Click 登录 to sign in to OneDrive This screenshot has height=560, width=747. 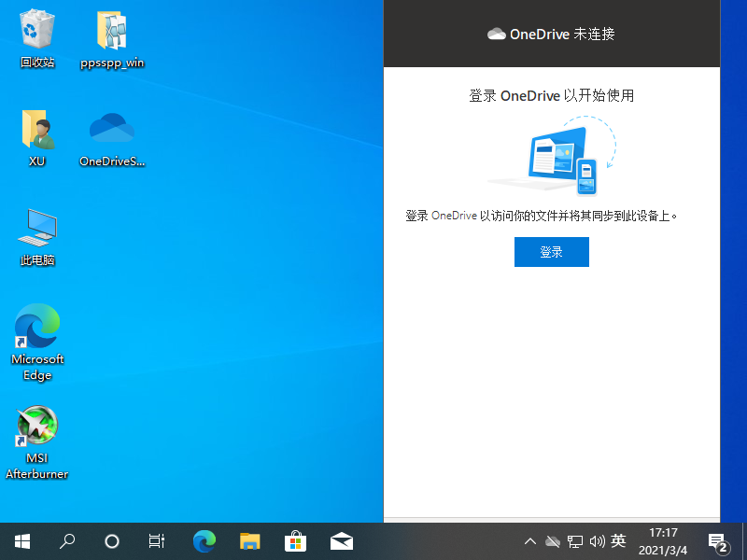click(552, 251)
